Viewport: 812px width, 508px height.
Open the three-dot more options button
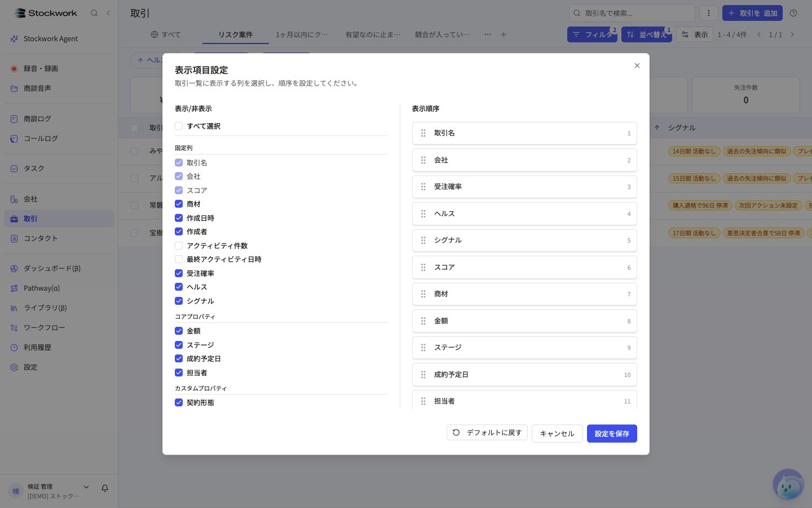coord(709,13)
